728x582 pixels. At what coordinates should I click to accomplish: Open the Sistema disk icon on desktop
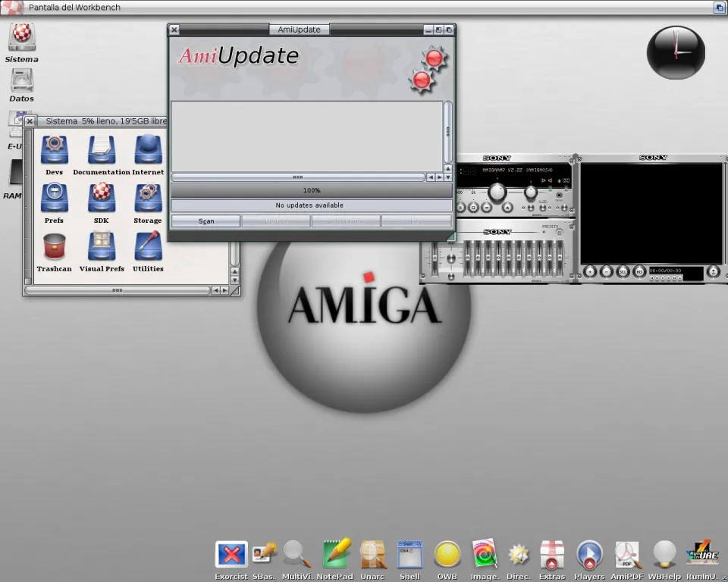pyautogui.click(x=22, y=36)
